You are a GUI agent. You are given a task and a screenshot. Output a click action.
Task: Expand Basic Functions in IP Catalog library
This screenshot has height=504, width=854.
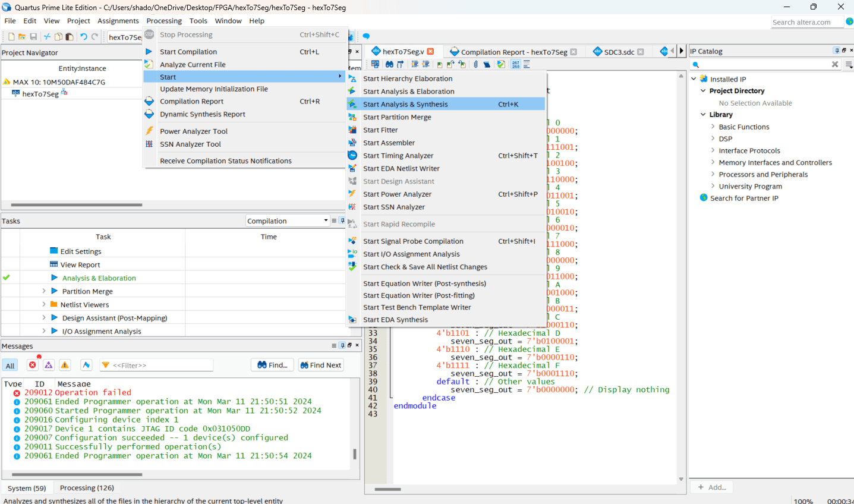(713, 127)
